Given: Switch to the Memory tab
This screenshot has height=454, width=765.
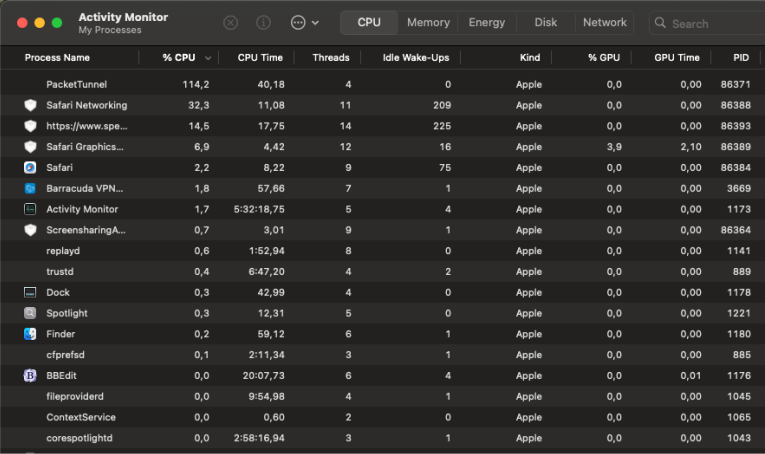Looking at the screenshot, I should point(428,22).
